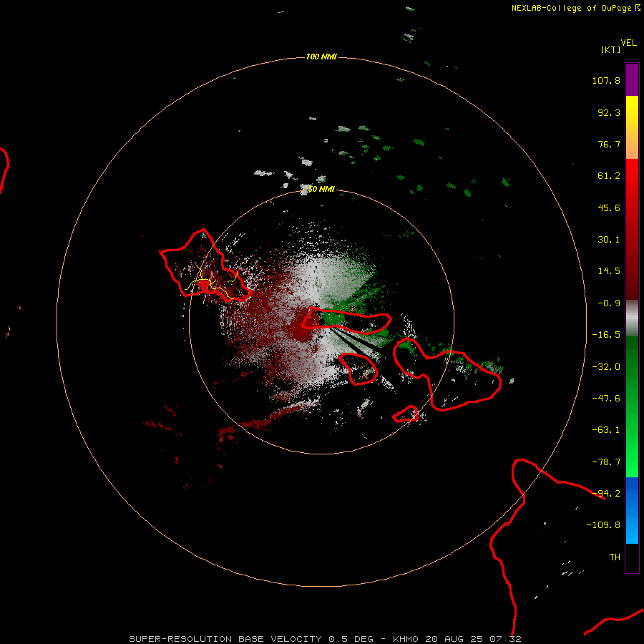Click the -32.0 legend value
This screenshot has height=644, width=644.
point(606,367)
